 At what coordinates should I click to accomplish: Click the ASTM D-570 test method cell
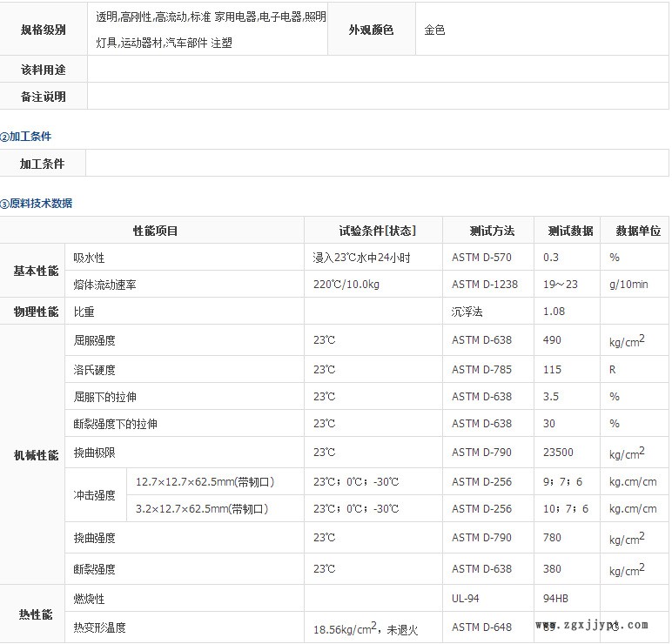coord(481,258)
